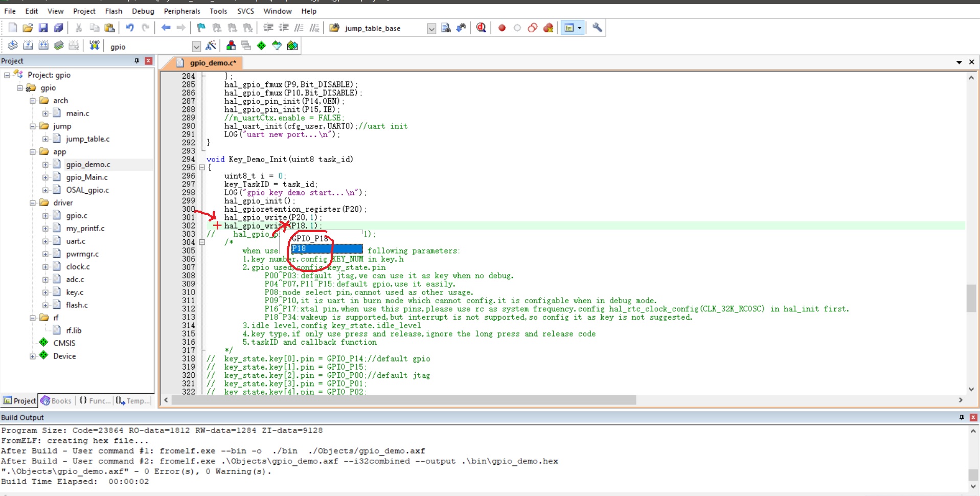Pin the Project panel
This screenshot has height=496, width=980.
click(136, 61)
